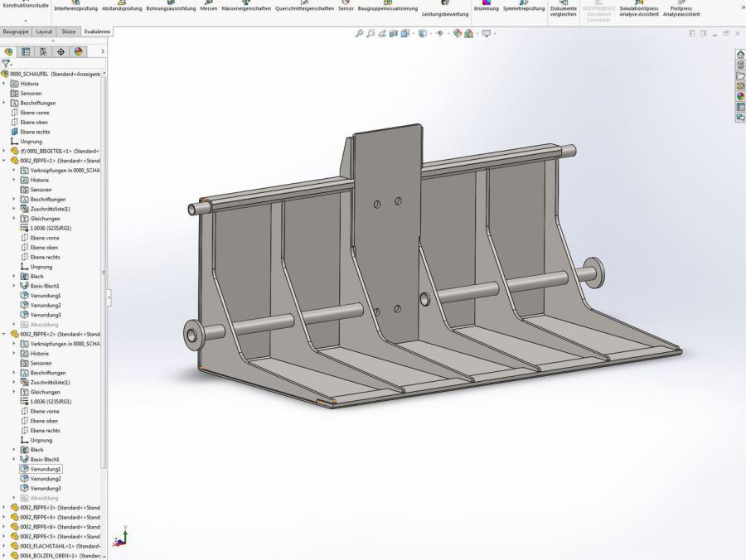Select the Evaluieren tab
746x560 pixels.
pyautogui.click(x=97, y=31)
